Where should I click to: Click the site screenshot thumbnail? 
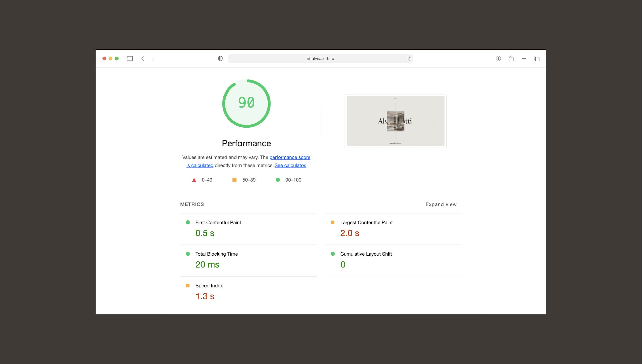(x=395, y=121)
